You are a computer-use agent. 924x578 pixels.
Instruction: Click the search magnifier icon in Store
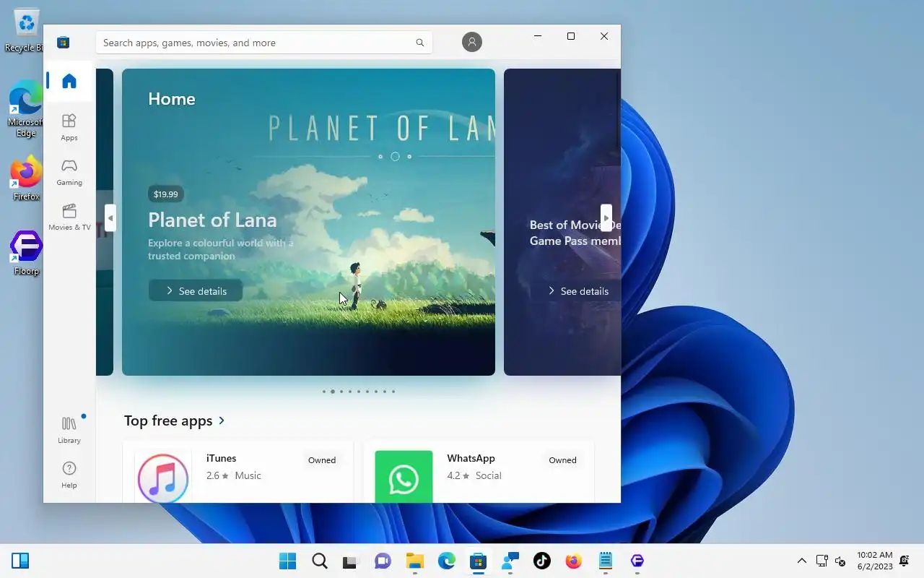(420, 43)
